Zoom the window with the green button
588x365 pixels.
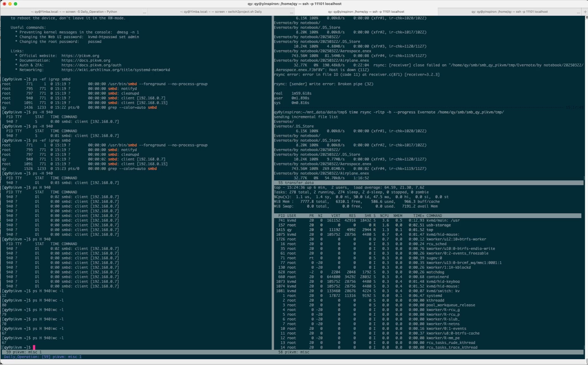[x=15, y=4]
